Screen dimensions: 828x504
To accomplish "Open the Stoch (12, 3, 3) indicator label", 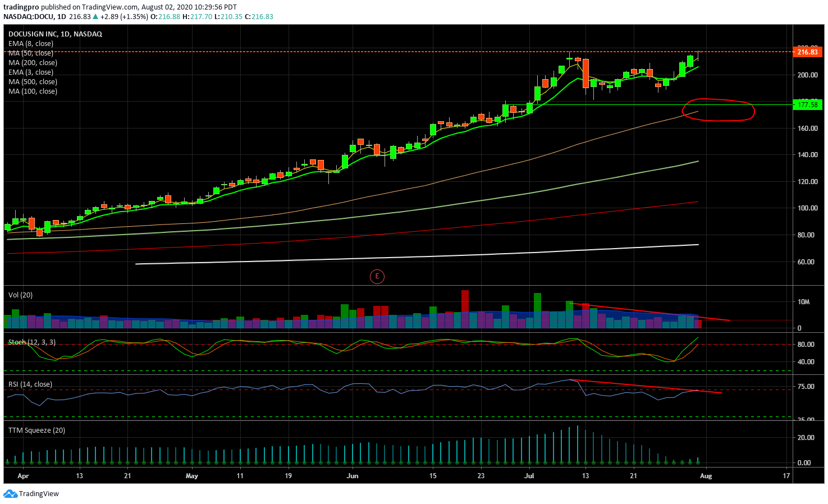I will tap(32, 342).
